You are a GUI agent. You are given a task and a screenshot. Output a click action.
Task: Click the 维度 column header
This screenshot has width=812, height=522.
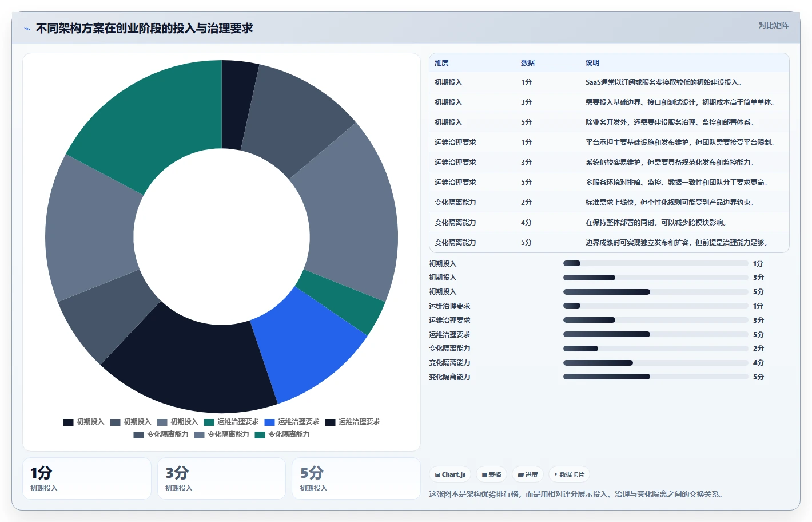point(441,63)
